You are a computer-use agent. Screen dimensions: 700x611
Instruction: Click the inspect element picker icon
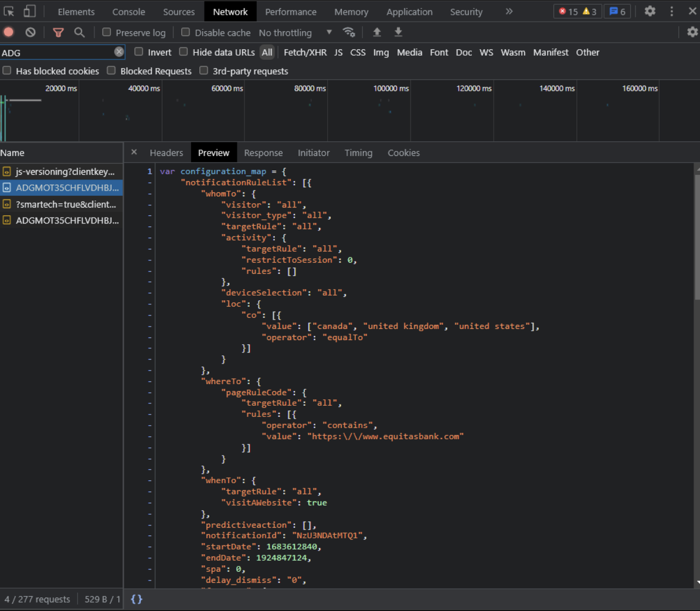click(9, 11)
